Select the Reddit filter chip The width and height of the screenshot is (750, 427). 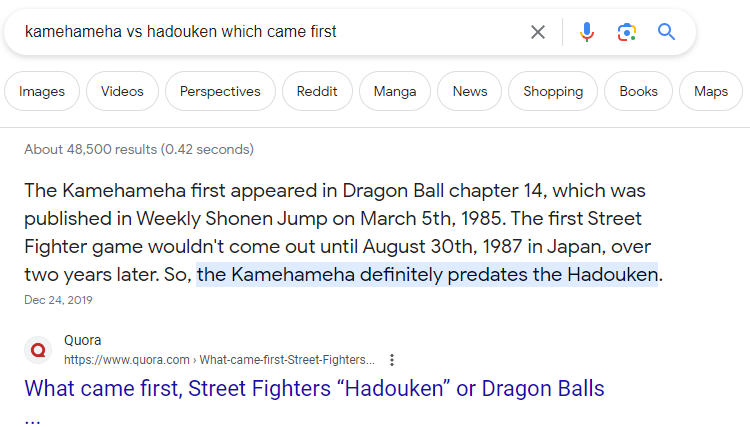click(x=317, y=91)
